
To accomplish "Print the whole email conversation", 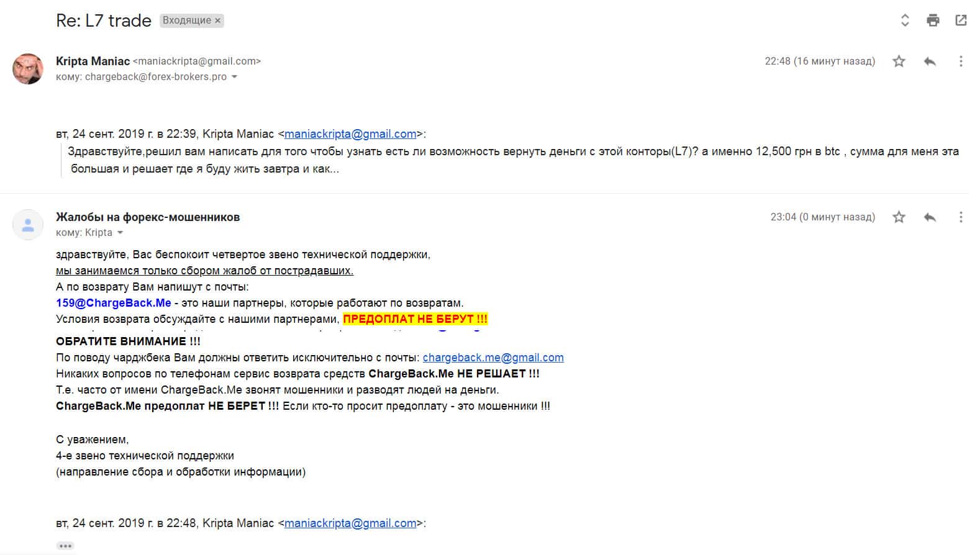I will point(933,20).
